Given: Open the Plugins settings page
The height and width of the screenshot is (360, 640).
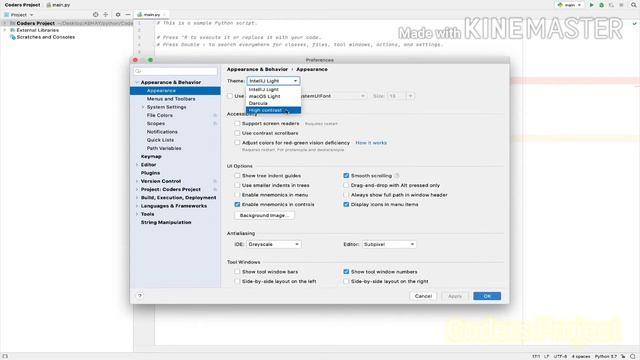Looking at the screenshot, I should pyautogui.click(x=150, y=173).
